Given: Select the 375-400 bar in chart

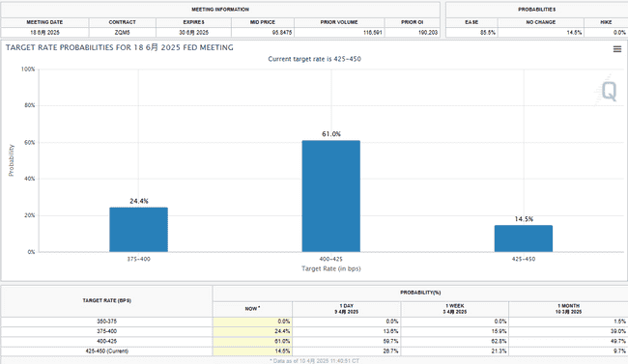Looking at the screenshot, I should click(138, 230).
